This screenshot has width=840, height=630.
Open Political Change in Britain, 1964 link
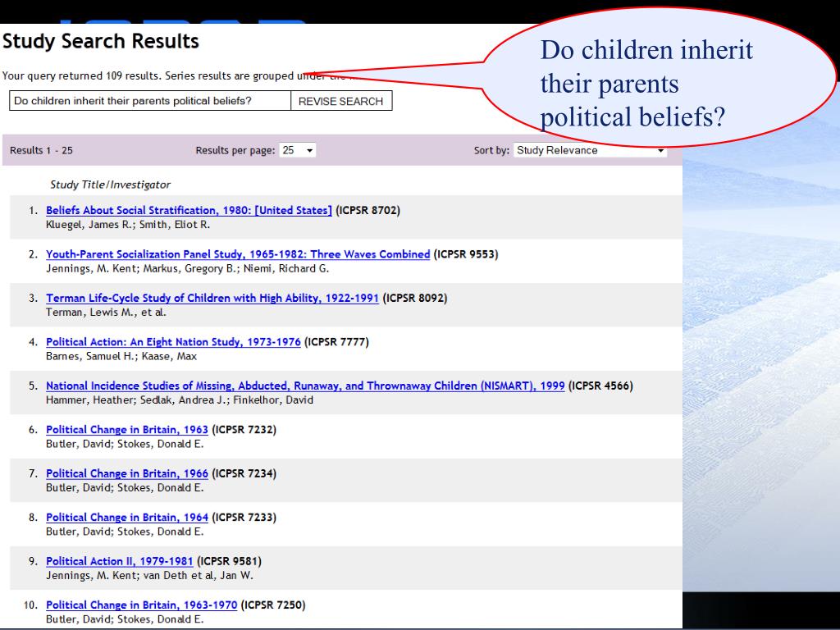127,518
